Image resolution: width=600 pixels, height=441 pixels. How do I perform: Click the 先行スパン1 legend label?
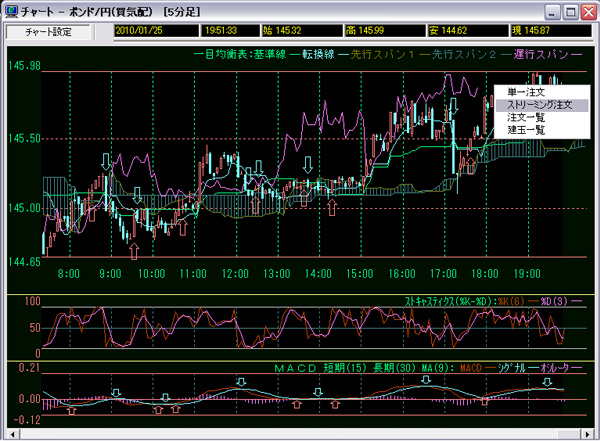pyautogui.click(x=382, y=54)
